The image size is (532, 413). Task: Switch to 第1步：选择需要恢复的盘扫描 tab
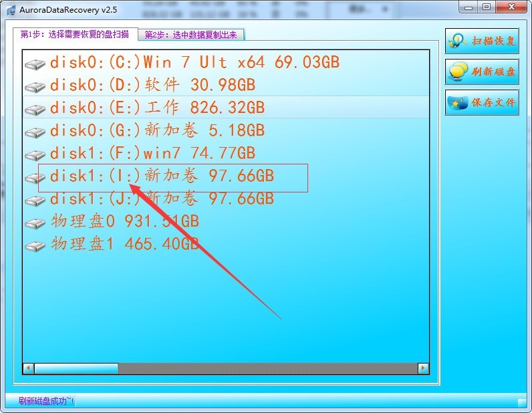pyautogui.click(x=75, y=34)
